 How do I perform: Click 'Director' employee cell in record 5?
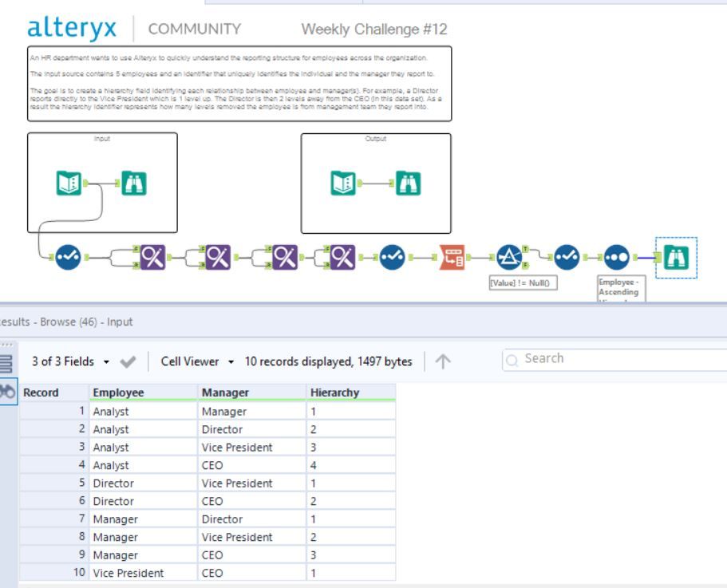pos(144,483)
